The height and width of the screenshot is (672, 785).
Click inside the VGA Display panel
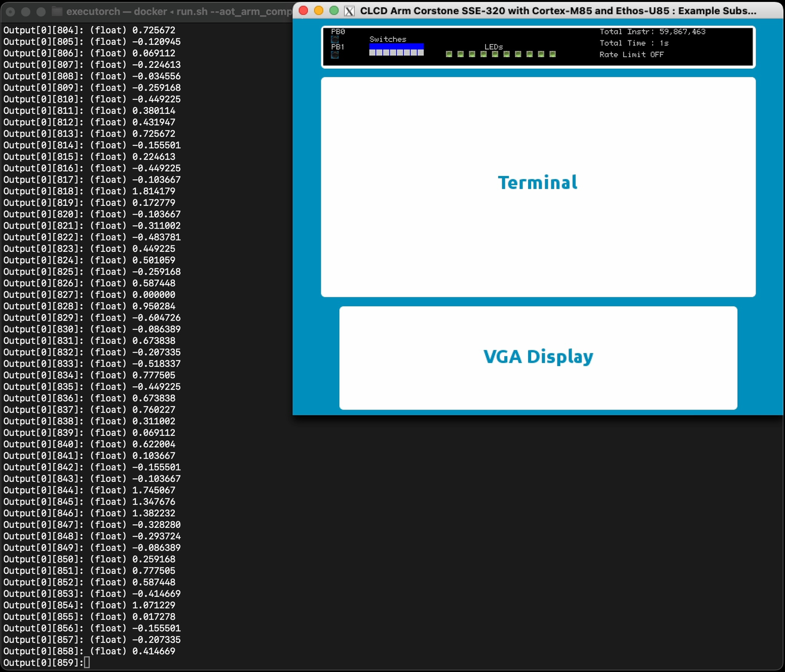point(538,356)
